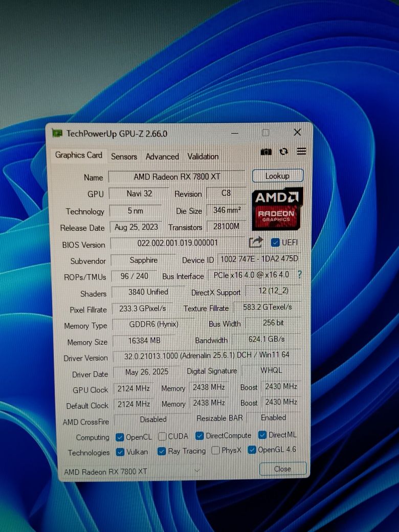The image size is (399, 532).
Task: Toggle the OpenCL checkbox
Action: (x=119, y=437)
